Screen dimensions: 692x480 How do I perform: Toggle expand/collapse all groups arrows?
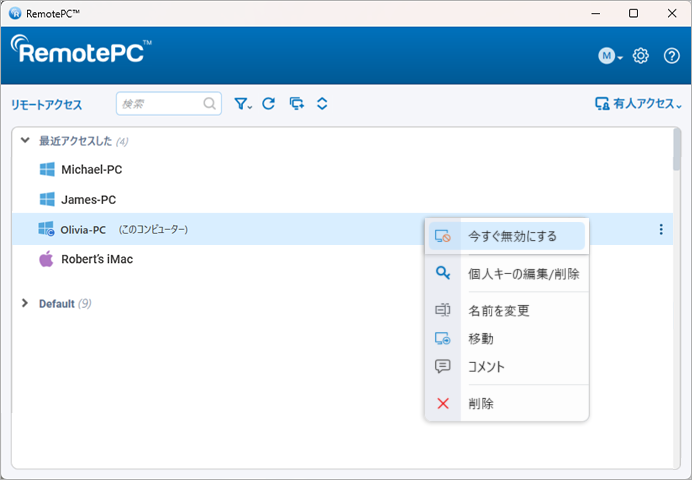tap(322, 104)
